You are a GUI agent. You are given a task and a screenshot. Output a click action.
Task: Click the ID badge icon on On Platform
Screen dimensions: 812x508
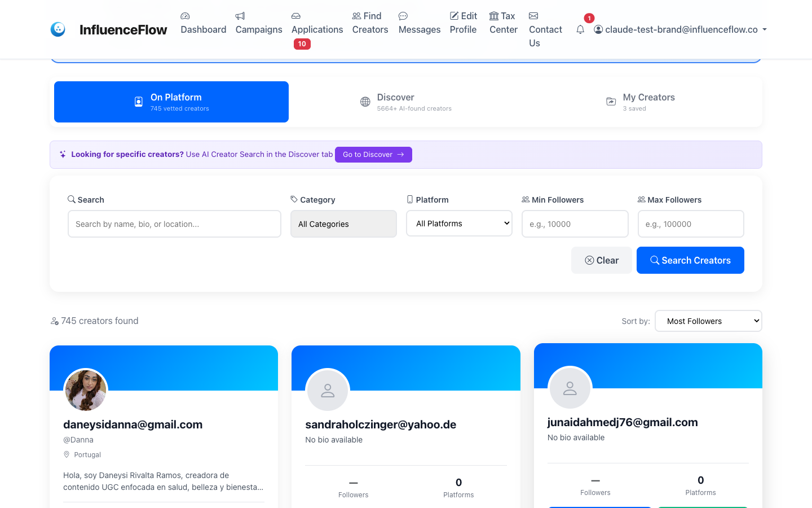coord(139,102)
